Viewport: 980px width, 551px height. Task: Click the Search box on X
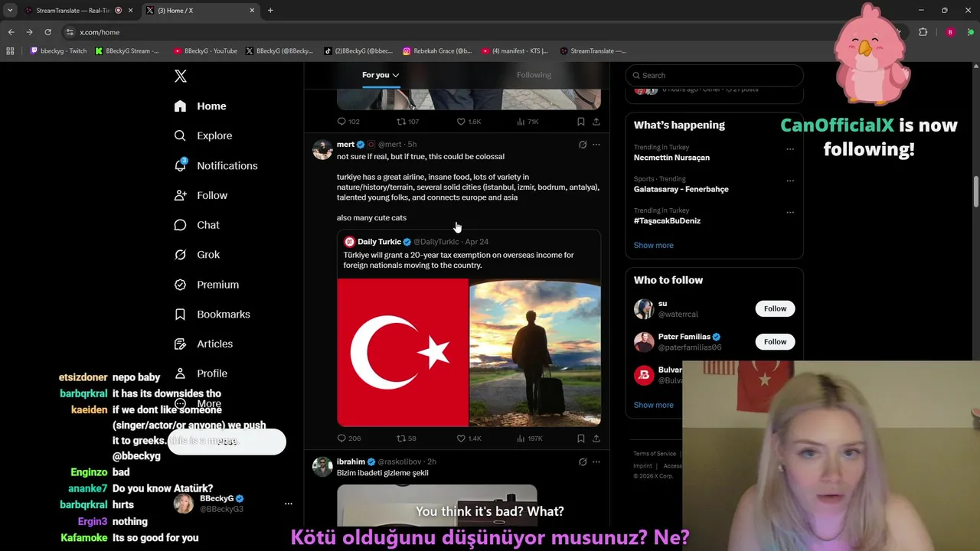coord(714,75)
